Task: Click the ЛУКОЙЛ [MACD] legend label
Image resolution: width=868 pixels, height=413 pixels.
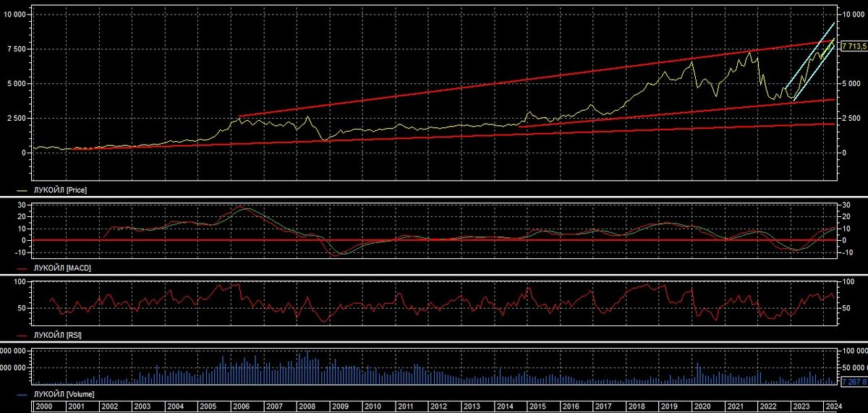Action: pyautogui.click(x=62, y=268)
